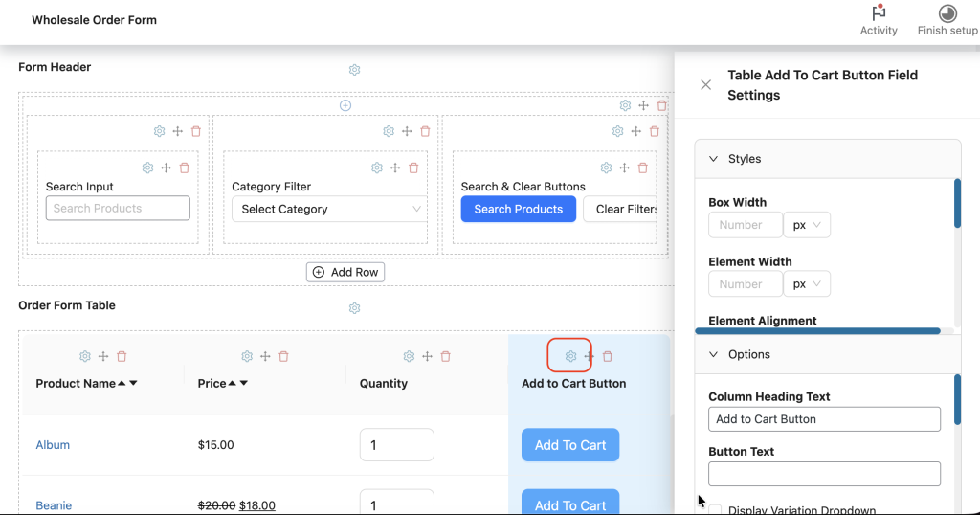This screenshot has height=515, width=980.
Task: Delete the header row with trash icon
Action: (x=662, y=105)
